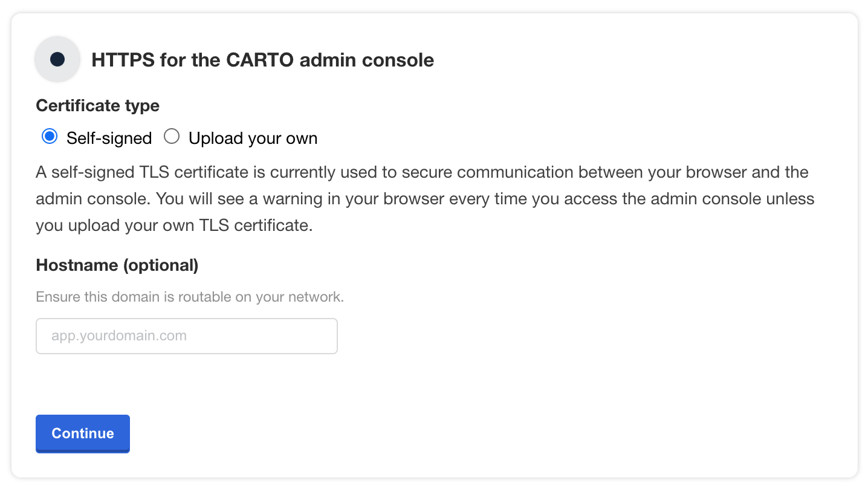Click the "Upload your own" option label

253,138
